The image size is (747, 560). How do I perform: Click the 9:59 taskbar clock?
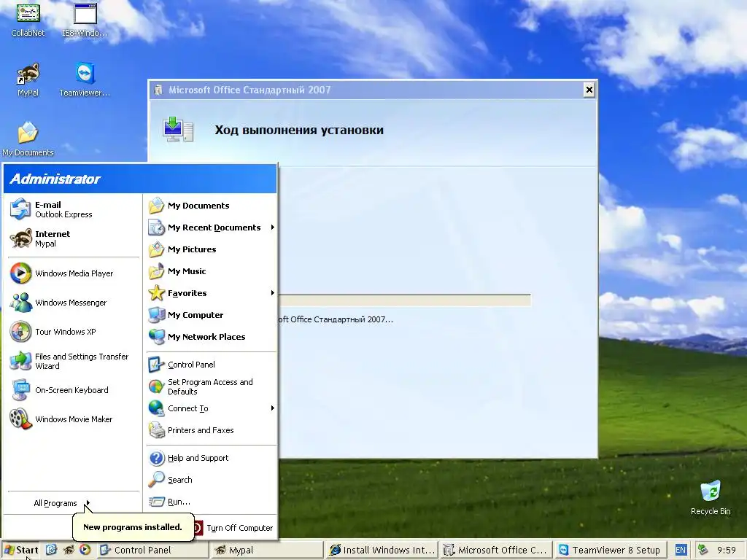727,550
